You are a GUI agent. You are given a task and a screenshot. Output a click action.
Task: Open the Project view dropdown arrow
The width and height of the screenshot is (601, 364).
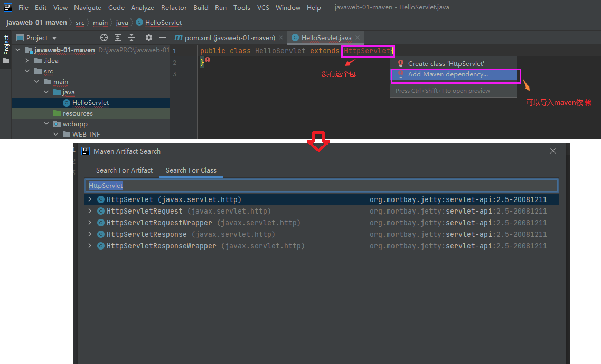tap(54, 38)
